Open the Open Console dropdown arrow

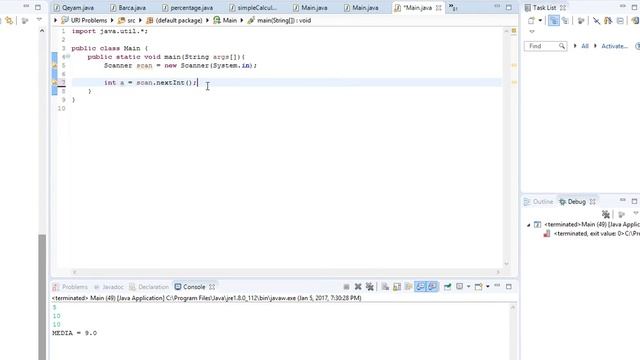487,287
